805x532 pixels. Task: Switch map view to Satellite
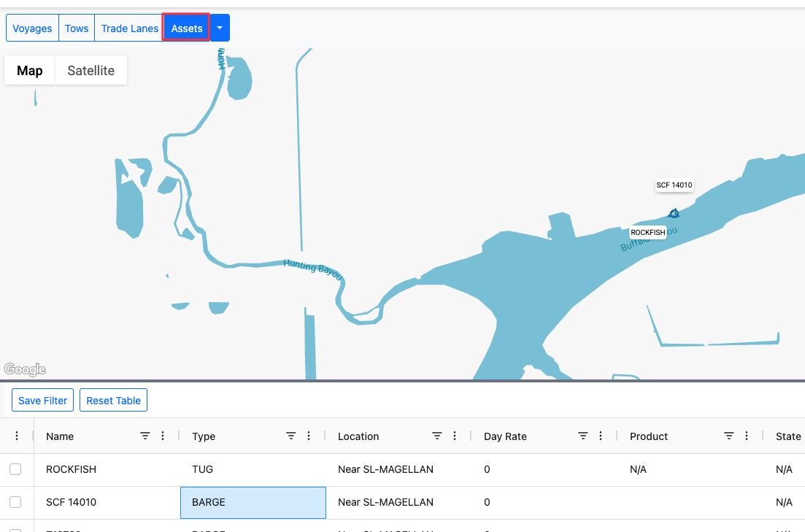(x=91, y=70)
